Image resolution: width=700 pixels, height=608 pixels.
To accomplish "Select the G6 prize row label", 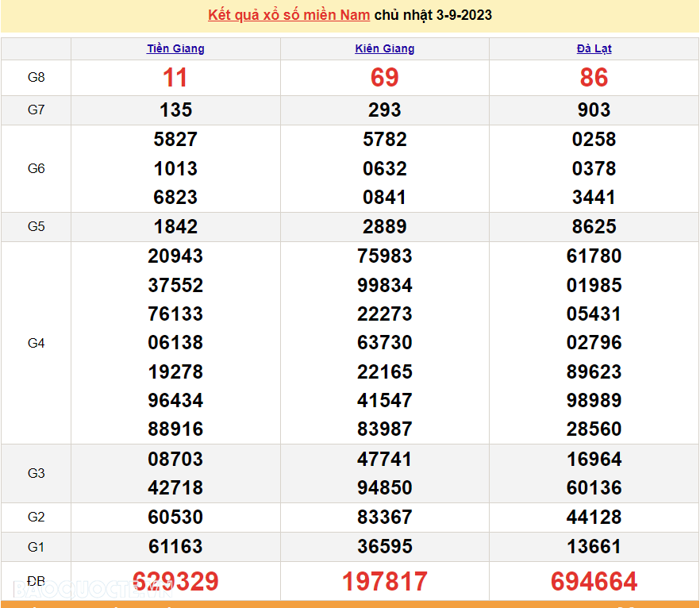I will 37,168.
